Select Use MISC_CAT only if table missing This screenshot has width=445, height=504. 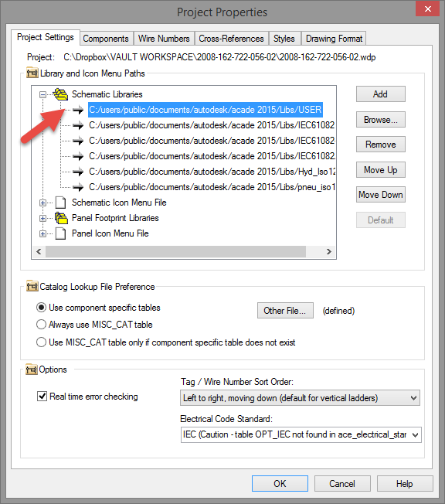[41, 342]
